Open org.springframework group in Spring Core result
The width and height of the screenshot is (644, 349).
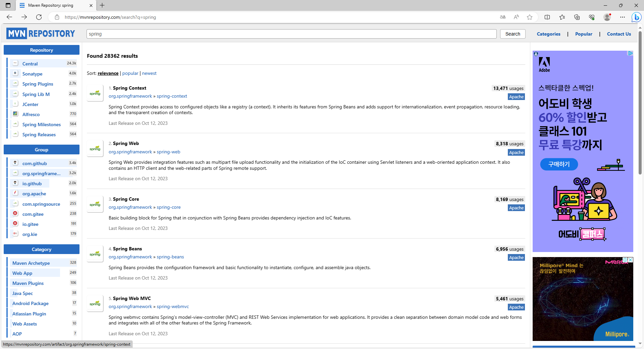pos(130,207)
